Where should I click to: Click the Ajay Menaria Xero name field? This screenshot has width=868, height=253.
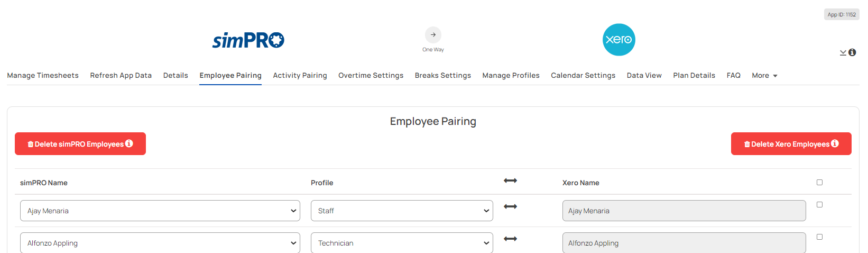click(x=684, y=211)
